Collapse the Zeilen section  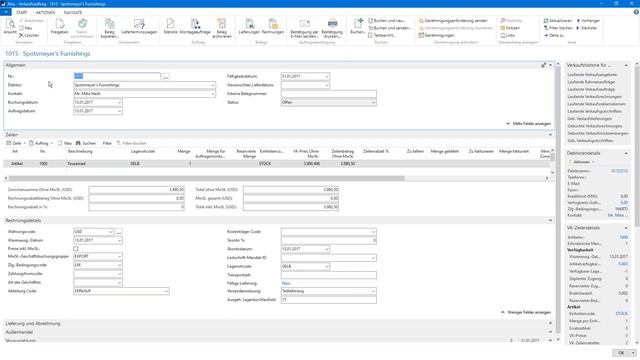[x=550, y=135]
